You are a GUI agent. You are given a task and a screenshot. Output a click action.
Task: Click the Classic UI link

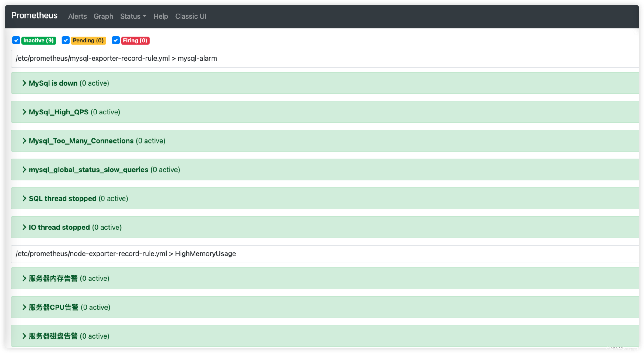191,16
